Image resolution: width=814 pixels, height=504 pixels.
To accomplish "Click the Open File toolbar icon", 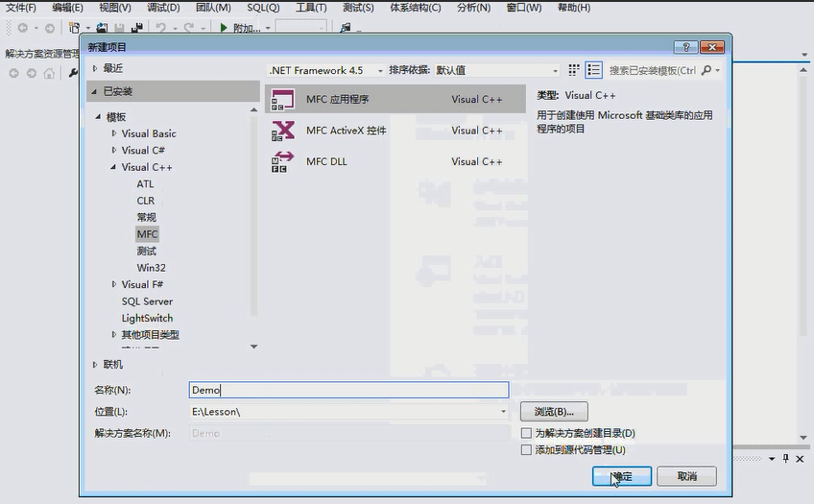I will 103,28.
